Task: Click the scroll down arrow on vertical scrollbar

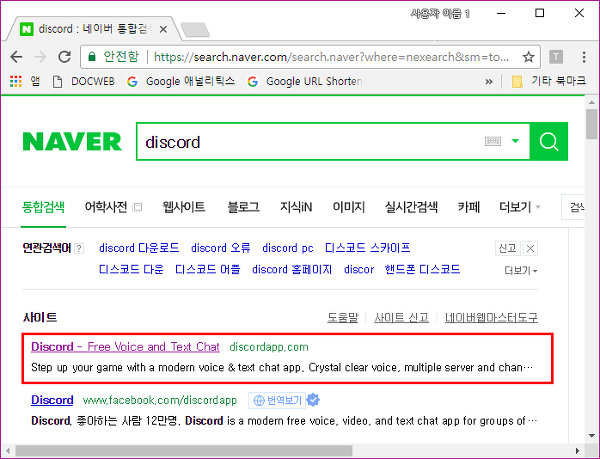Action: click(592, 436)
